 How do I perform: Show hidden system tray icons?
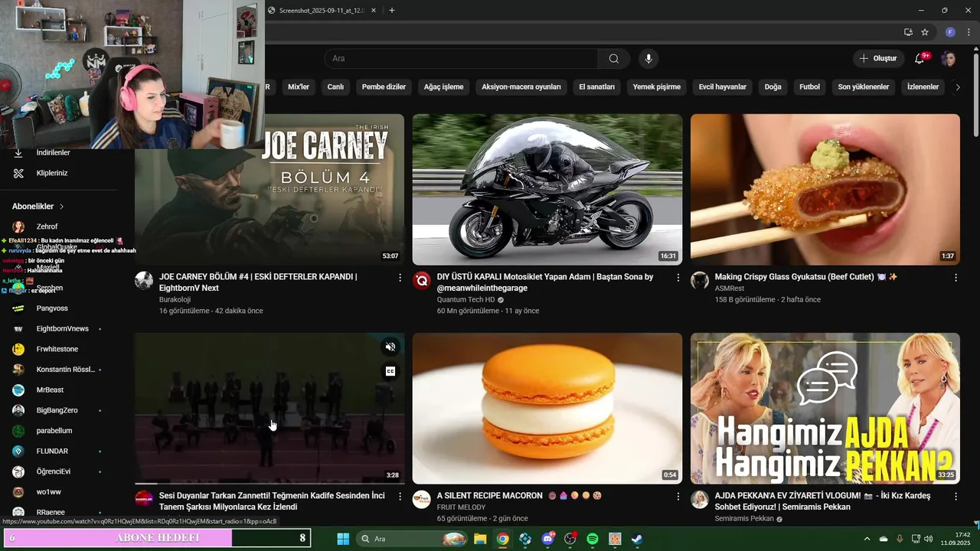pyautogui.click(x=867, y=539)
